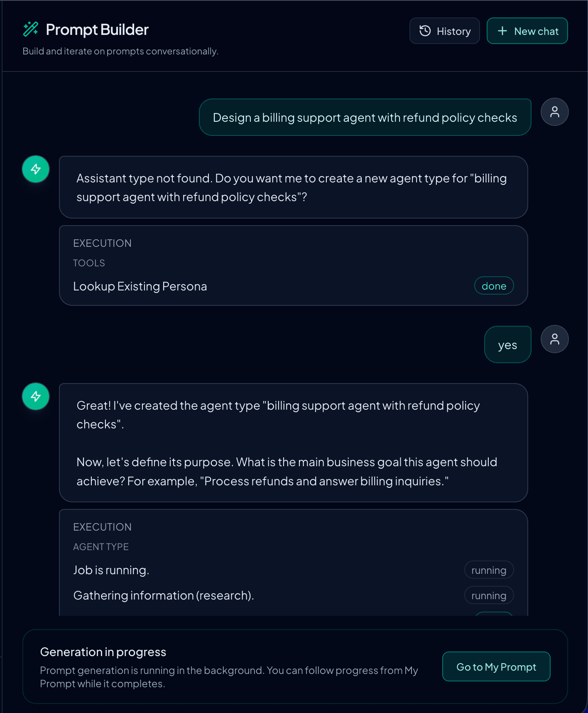
Task: Click the user avatar next to first message
Action: (555, 112)
